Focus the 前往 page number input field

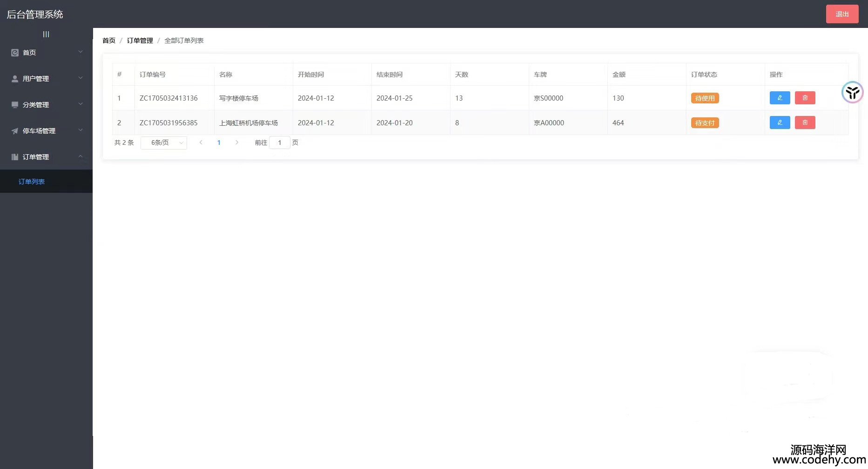(280, 143)
